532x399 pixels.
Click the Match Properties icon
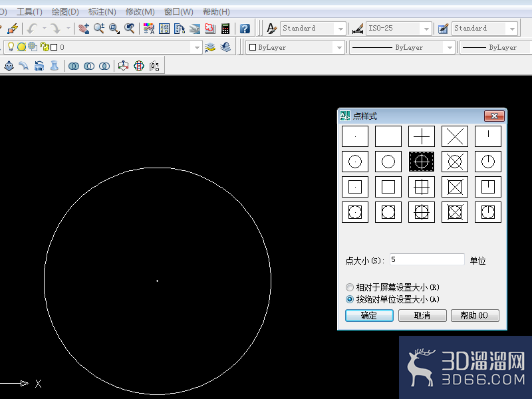[13, 28]
